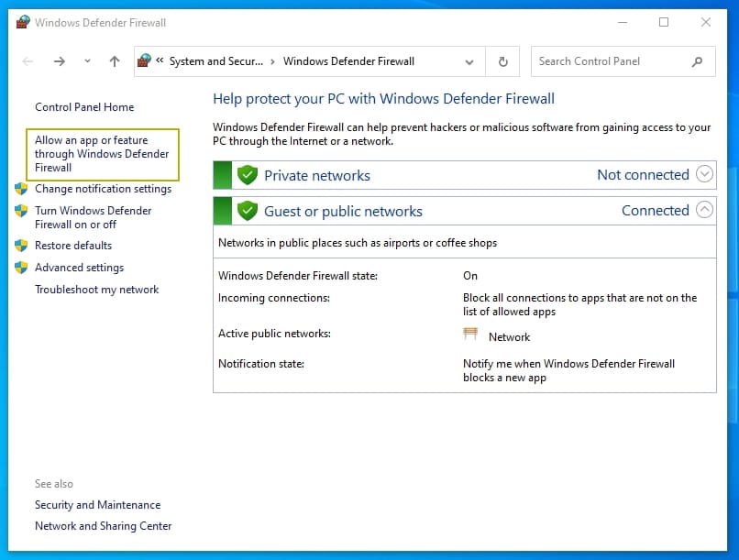Click Notification state label
The width and height of the screenshot is (739, 560).
(261, 364)
